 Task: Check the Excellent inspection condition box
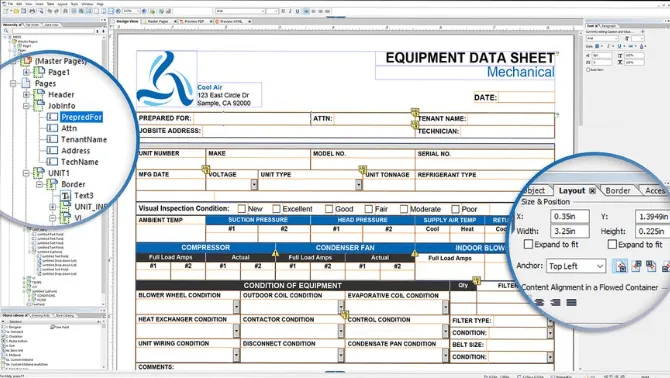tap(276, 209)
